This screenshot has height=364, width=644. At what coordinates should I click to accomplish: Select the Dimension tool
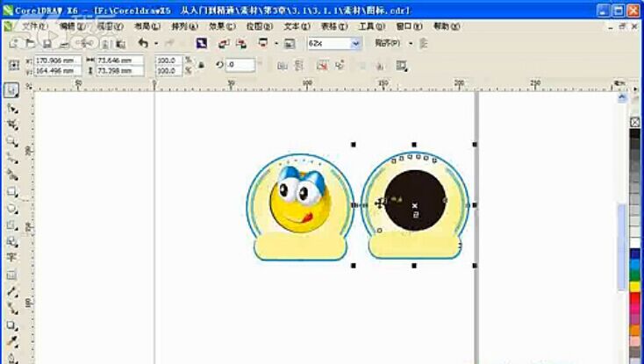coord(12,291)
